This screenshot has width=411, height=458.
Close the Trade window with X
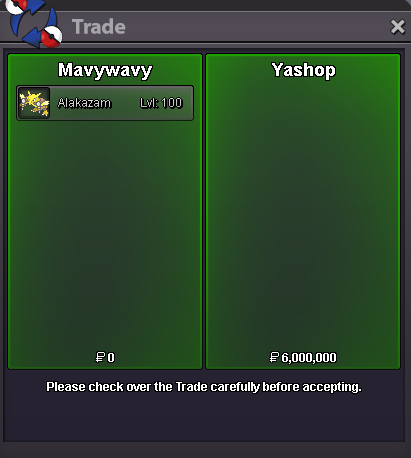(397, 27)
